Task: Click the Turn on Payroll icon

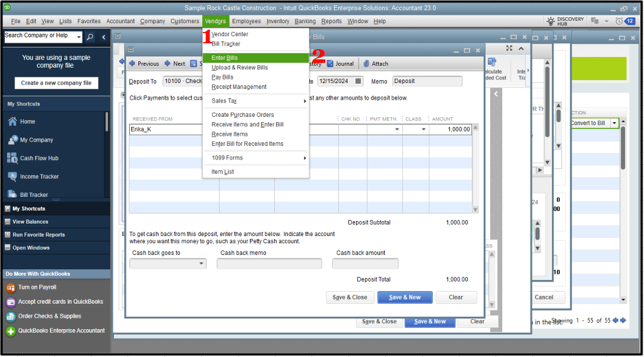Action: 11,288
